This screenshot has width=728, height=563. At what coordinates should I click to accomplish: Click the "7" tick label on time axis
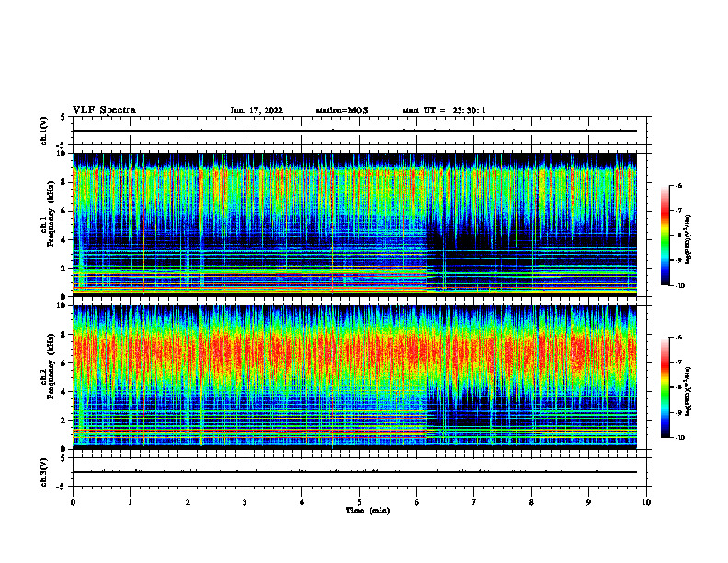point(474,502)
